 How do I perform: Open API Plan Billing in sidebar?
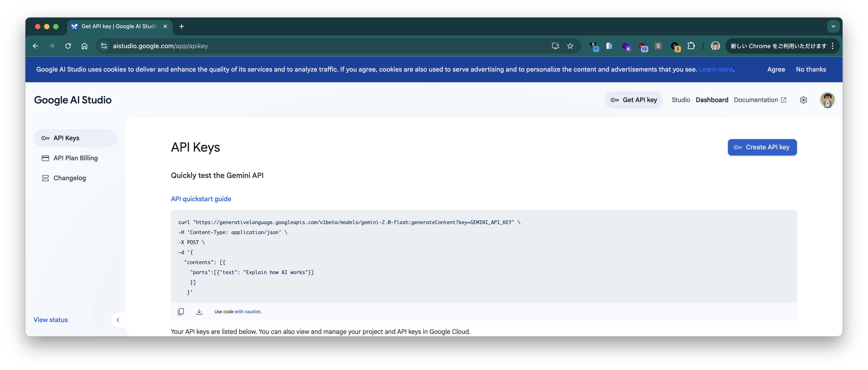pos(75,158)
